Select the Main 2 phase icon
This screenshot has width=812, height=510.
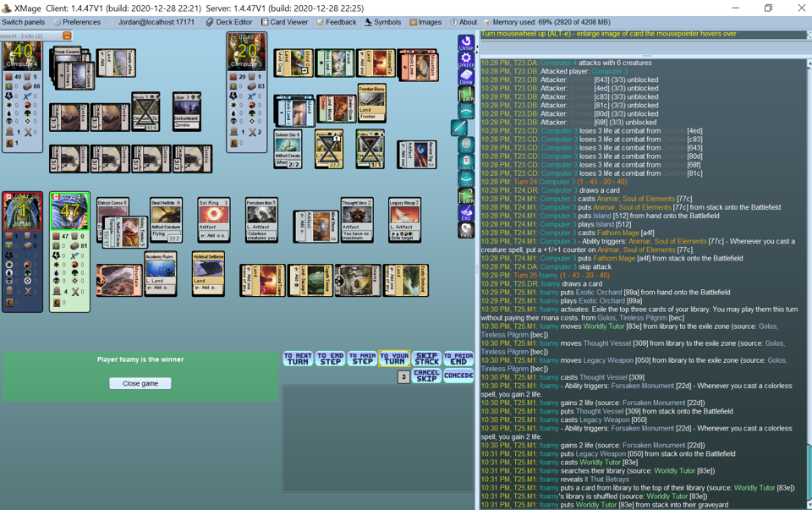(x=465, y=196)
